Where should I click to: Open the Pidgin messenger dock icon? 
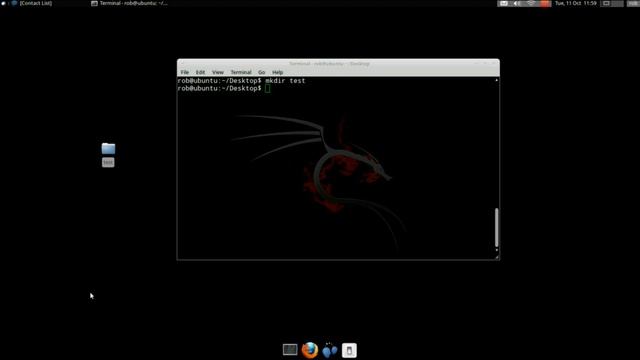click(329, 350)
